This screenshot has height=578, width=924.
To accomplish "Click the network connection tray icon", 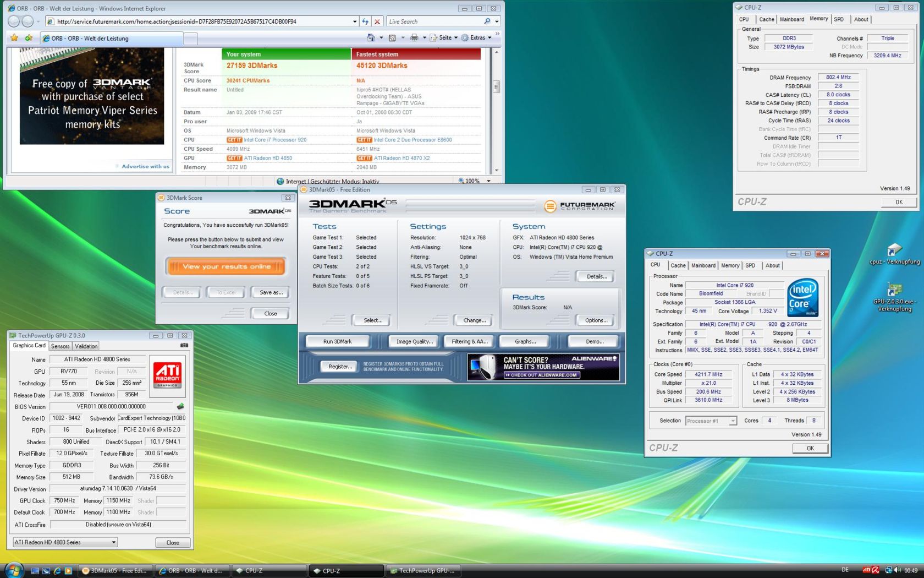I will 888,570.
